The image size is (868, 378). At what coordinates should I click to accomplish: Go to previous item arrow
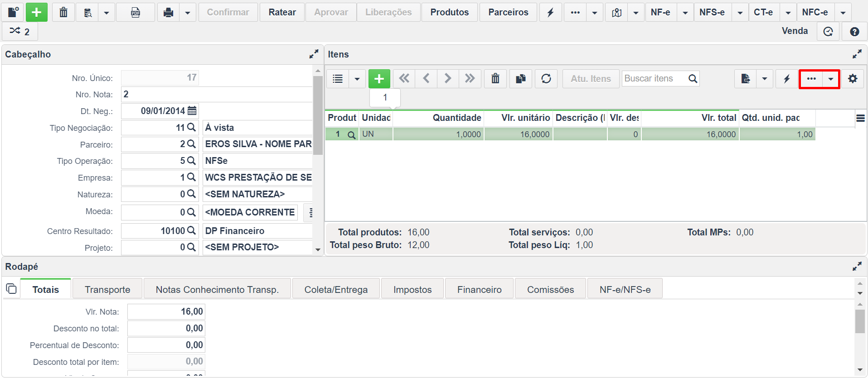pos(426,79)
